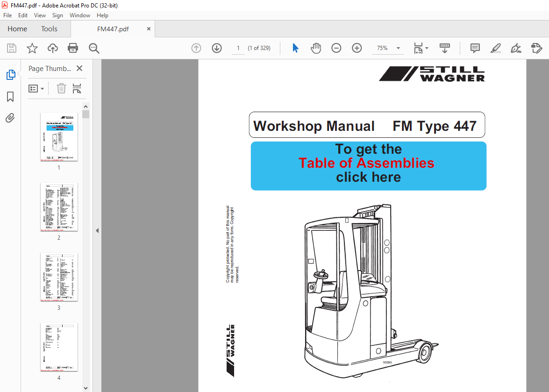
Task: Add a comment with the sticky note icon
Action: point(475,48)
